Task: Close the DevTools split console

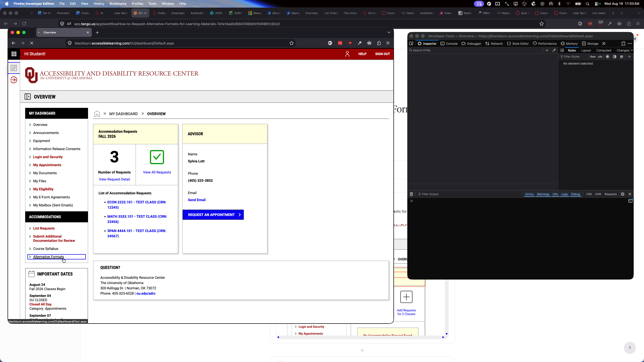Action: coord(630,194)
